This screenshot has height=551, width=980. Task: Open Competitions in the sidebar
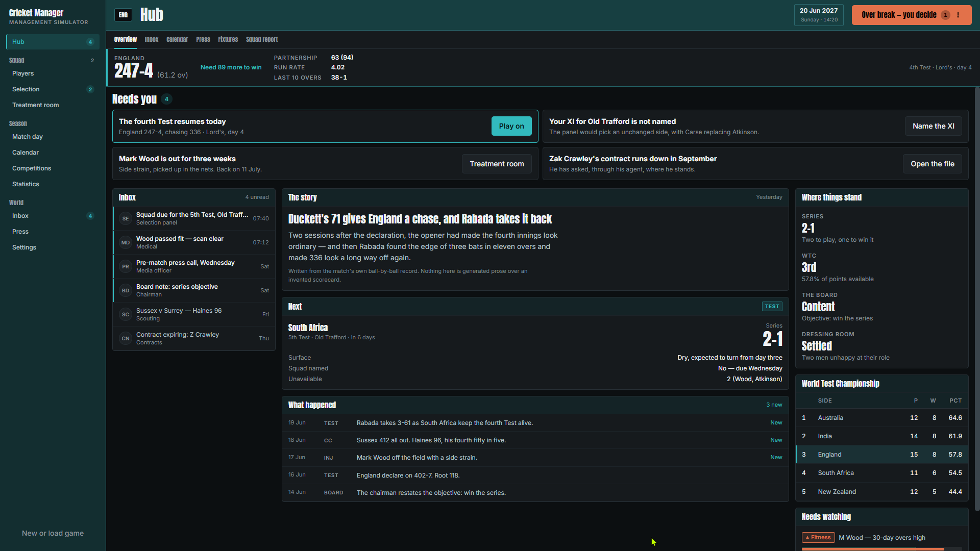pos(53,168)
